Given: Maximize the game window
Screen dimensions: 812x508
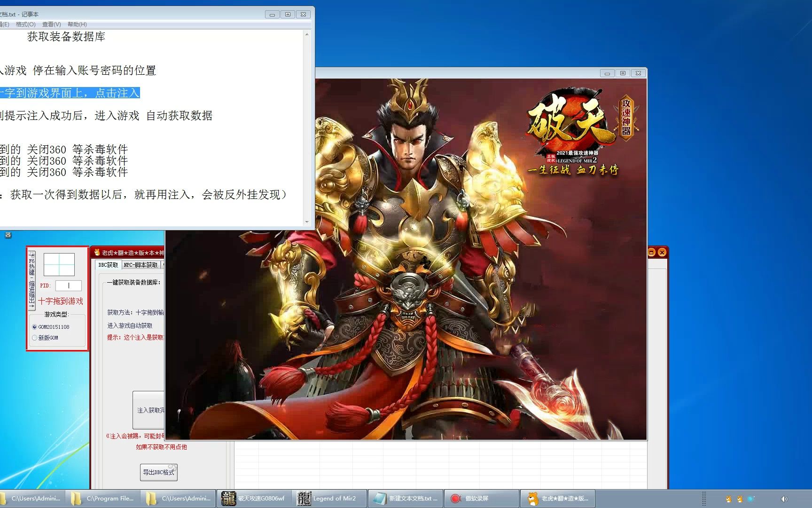Looking at the screenshot, I should [623, 73].
